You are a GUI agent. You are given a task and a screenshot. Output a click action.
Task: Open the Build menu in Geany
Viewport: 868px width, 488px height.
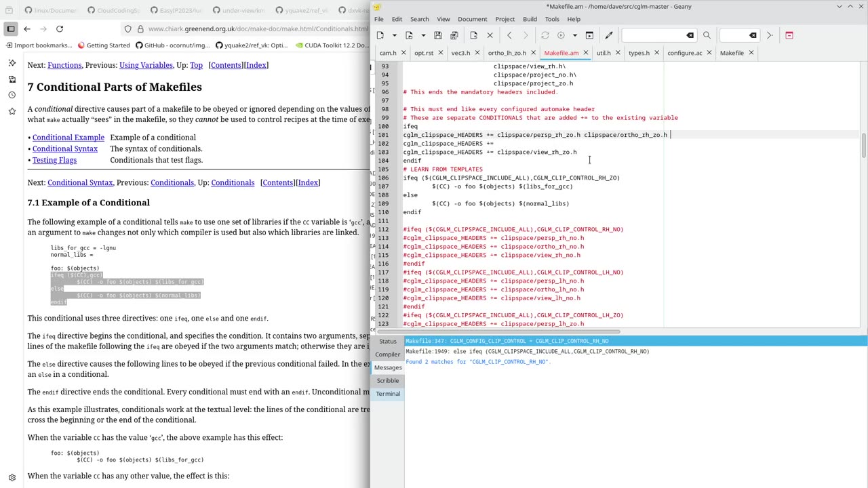[x=530, y=19]
